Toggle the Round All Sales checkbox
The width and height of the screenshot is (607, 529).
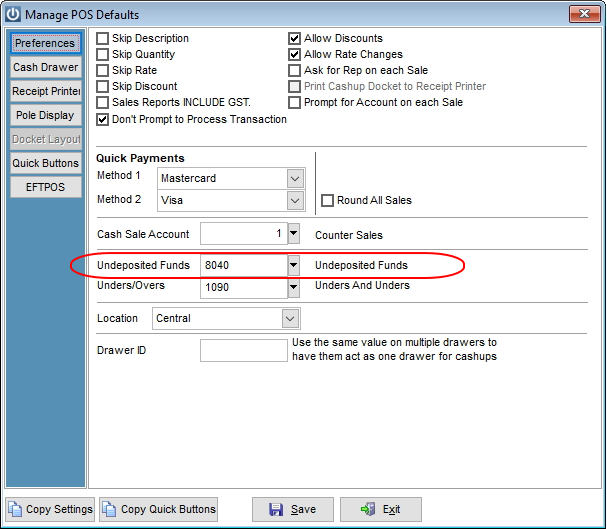click(x=327, y=200)
